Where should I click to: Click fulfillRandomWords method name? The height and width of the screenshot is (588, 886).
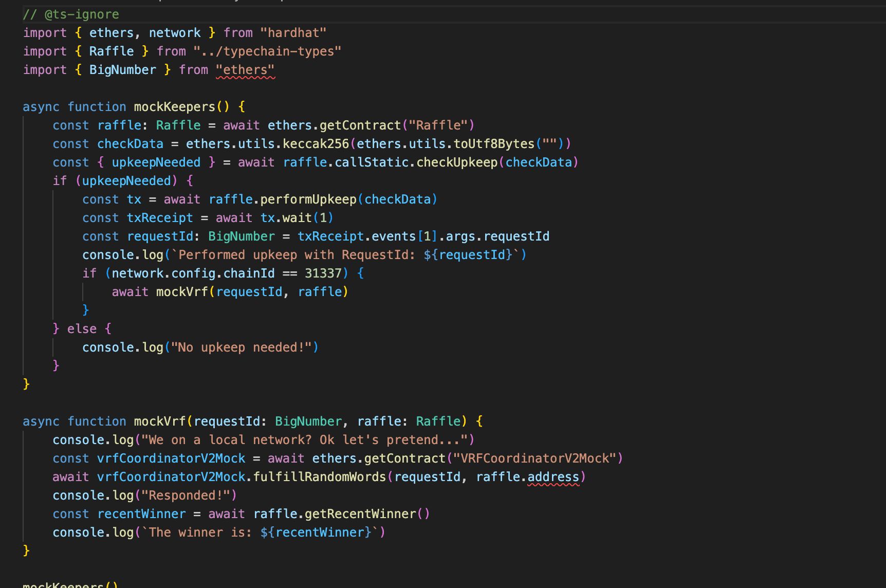tap(320, 477)
